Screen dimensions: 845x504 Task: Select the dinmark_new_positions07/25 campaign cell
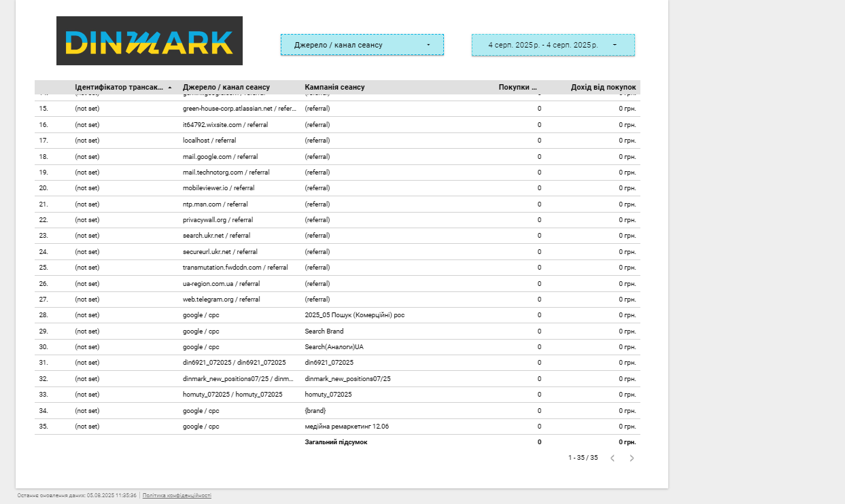point(348,379)
